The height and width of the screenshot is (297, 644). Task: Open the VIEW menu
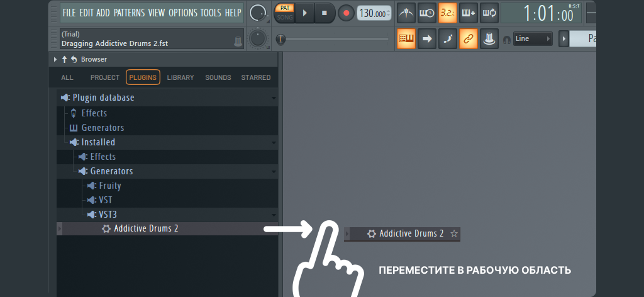point(157,13)
